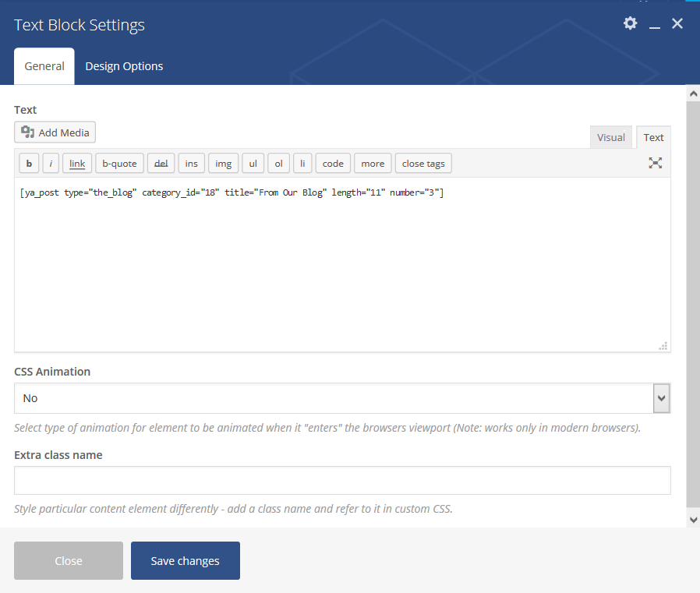Click the scrollbar down arrow
The image size is (700, 593).
[x=693, y=520]
